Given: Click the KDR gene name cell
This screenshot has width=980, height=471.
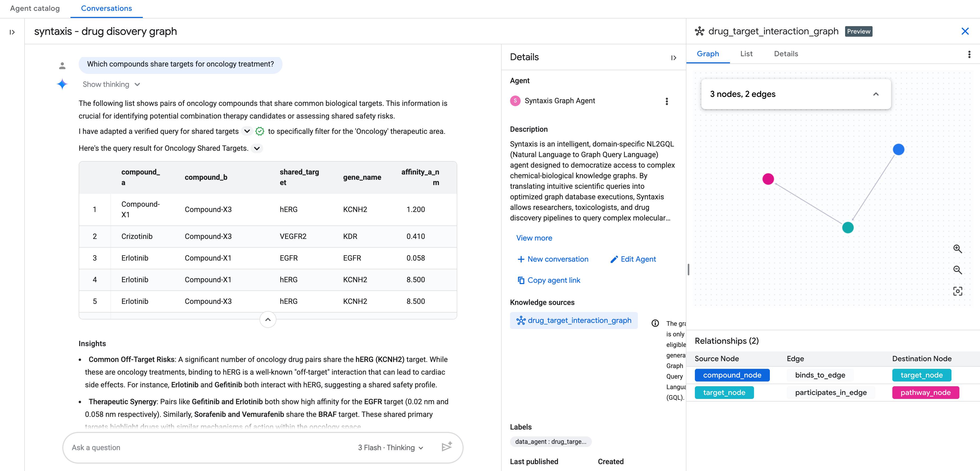Looking at the screenshot, I should click(x=350, y=237).
